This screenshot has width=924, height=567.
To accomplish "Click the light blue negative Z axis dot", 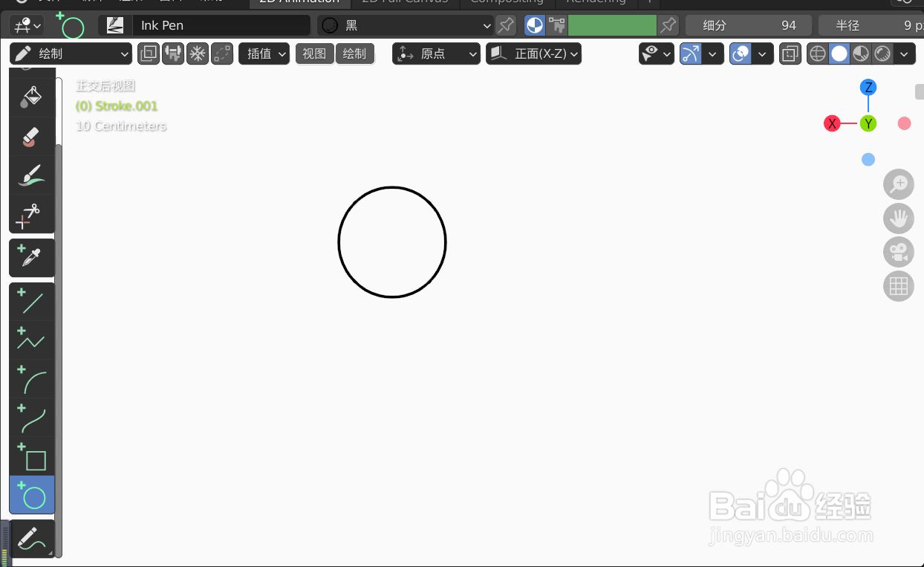I will [868, 159].
